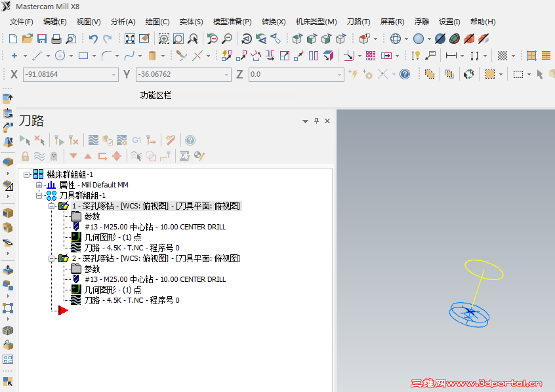
Task: Click Regenerate all selected operations icon
Action: coord(59,140)
